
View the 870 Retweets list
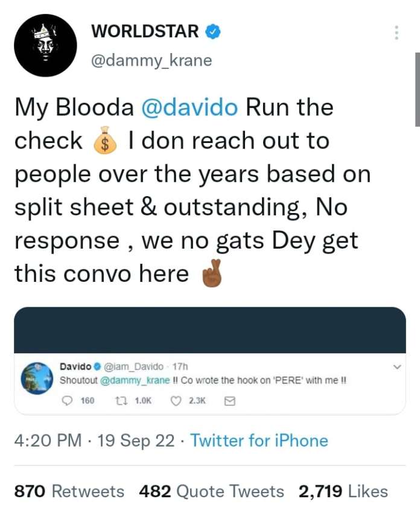tap(69, 491)
